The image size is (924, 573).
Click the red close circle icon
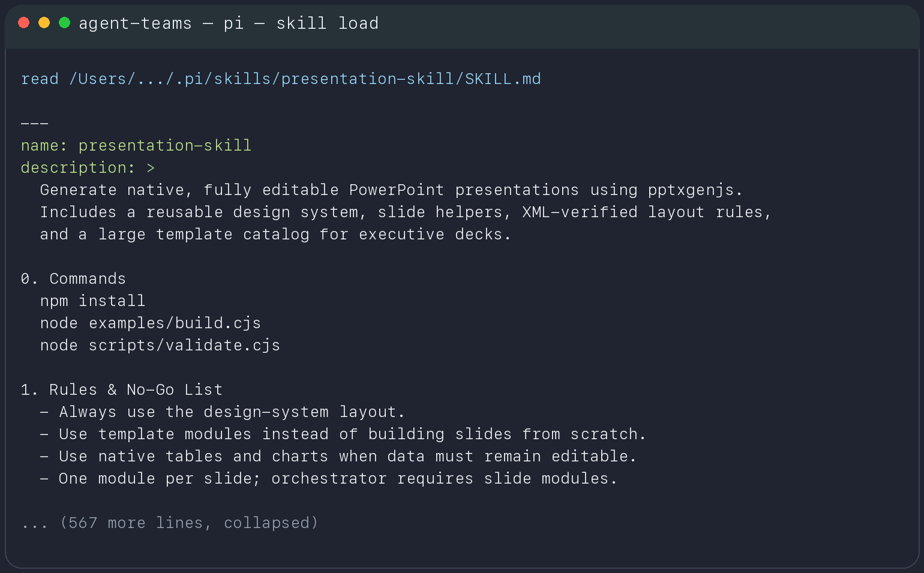click(24, 23)
